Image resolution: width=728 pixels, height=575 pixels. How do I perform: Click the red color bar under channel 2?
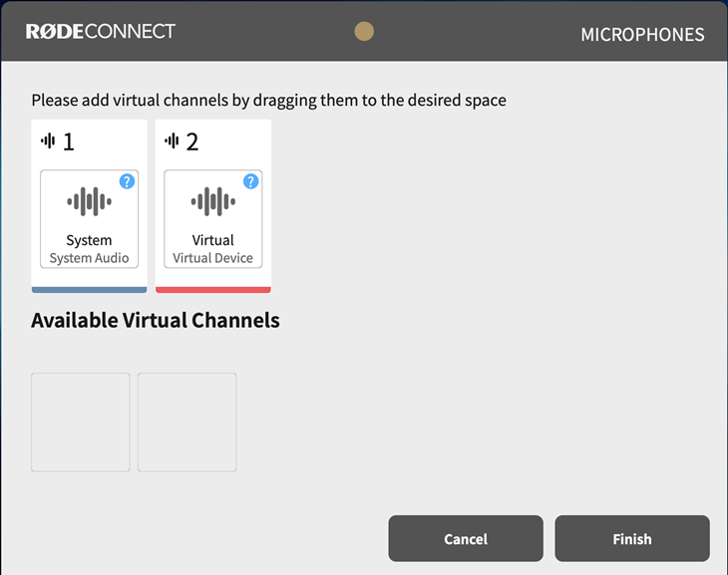tap(213, 290)
